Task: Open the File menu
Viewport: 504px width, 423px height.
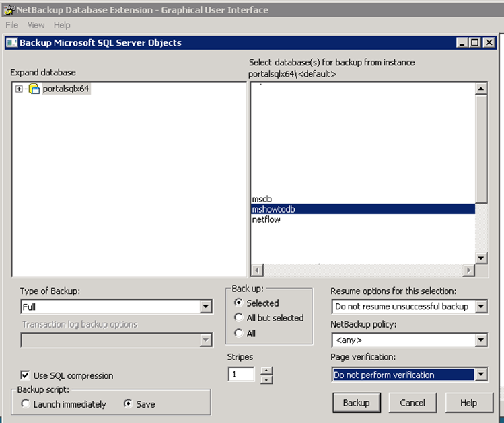Action: tap(12, 25)
